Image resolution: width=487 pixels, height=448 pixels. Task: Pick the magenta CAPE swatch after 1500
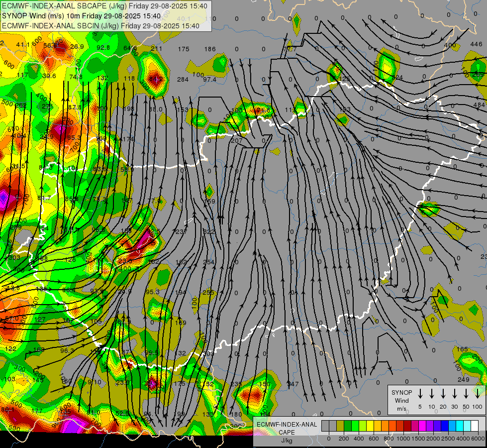tap(422, 426)
